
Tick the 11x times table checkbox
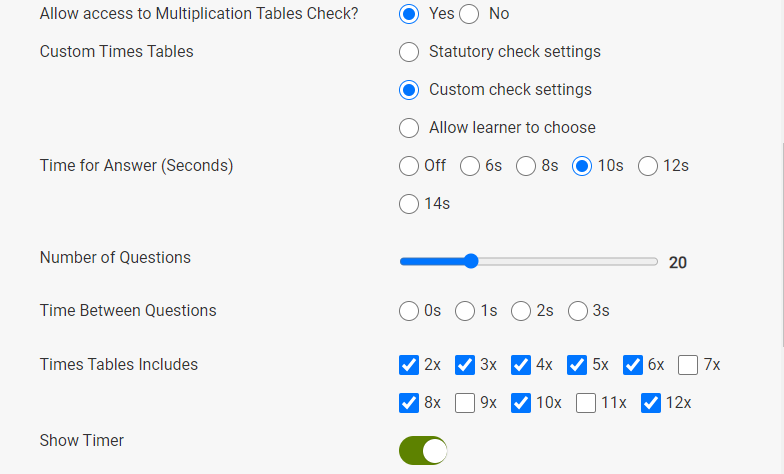click(x=586, y=403)
